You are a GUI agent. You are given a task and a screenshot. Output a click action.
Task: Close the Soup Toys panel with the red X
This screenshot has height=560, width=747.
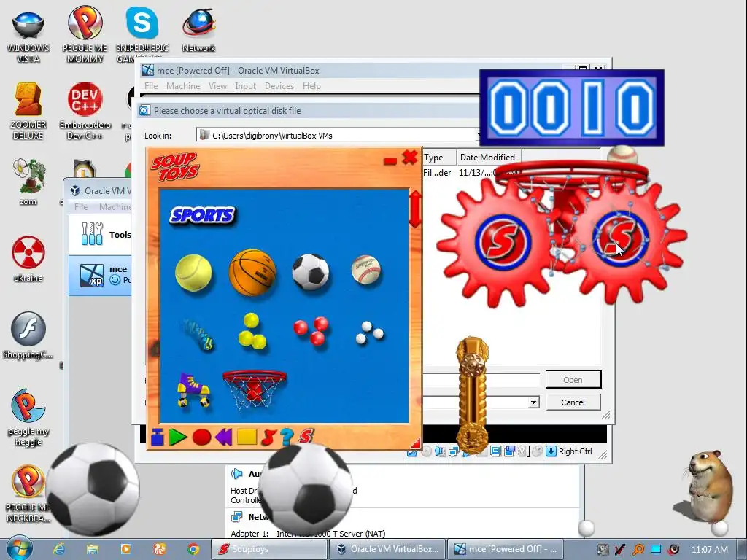click(410, 157)
